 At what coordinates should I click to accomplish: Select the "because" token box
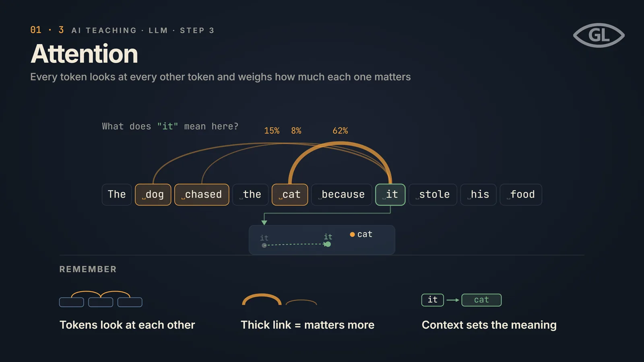(341, 195)
